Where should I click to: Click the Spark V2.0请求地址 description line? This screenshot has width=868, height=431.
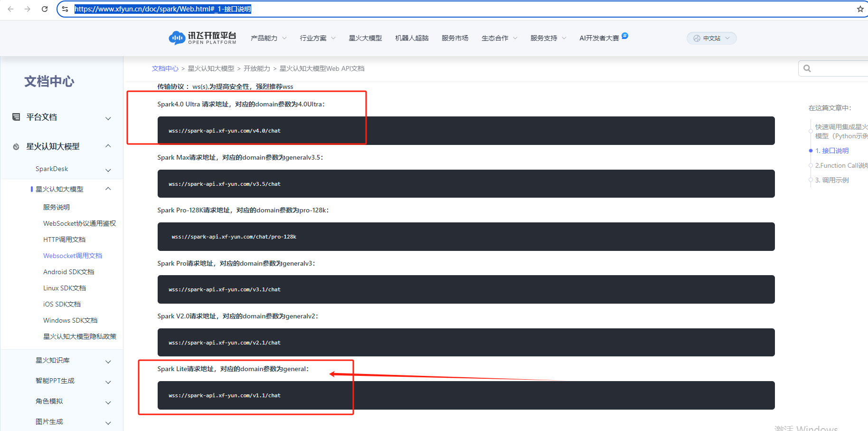[x=238, y=316]
